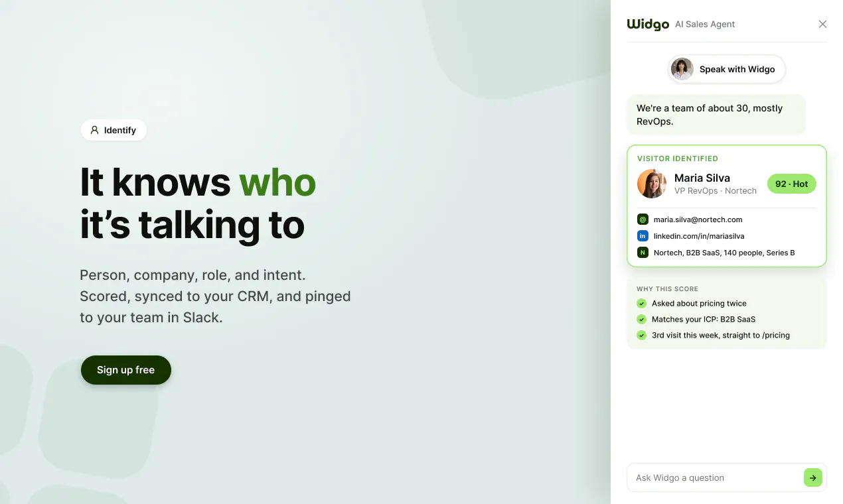Open linkedin.com/in/mariasilva link
This screenshot has height=504, width=843.
coord(699,236)
